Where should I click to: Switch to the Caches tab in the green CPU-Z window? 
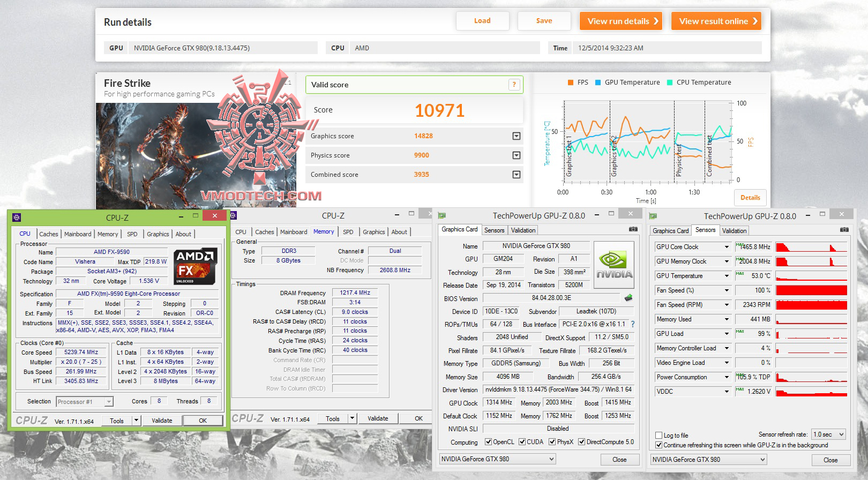[48, 234]
